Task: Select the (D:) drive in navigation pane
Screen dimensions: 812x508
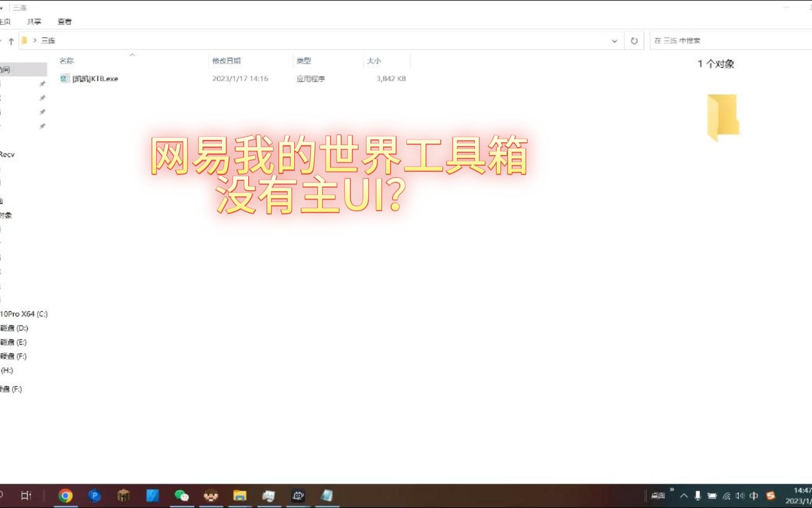Action: pyautogui.click(x=14, y=328)
